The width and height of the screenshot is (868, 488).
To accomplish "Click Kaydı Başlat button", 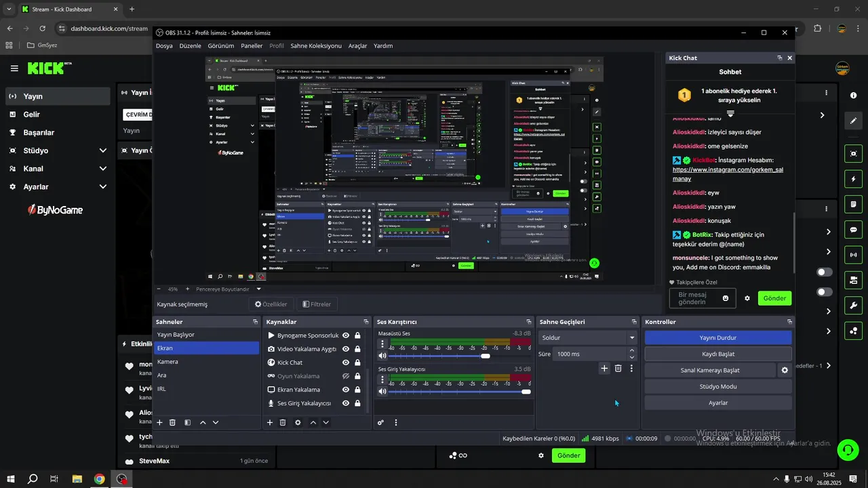I will 717,354.
